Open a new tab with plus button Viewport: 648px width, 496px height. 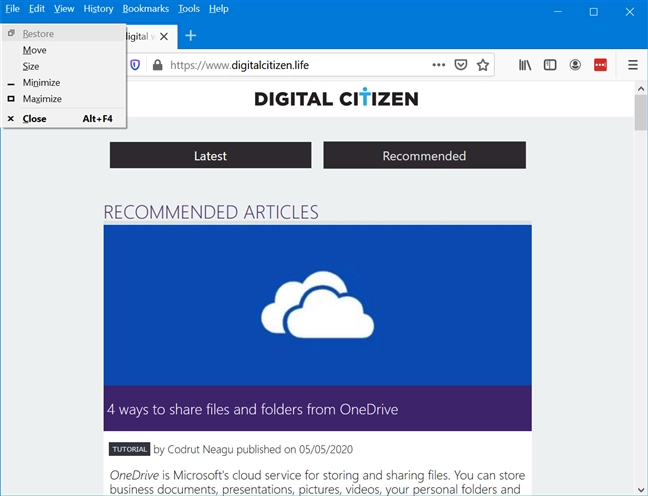pyautogui.click(x=191, y=36)
